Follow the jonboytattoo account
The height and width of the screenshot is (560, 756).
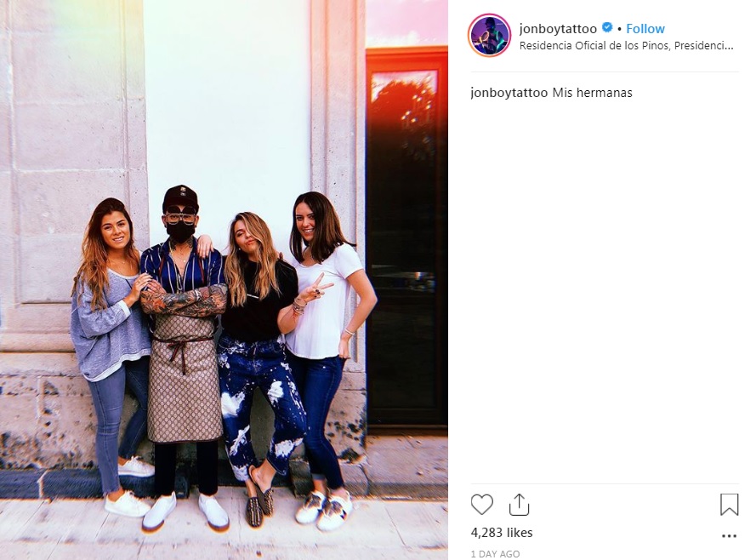pyautogui.click(x=645, y=29)
